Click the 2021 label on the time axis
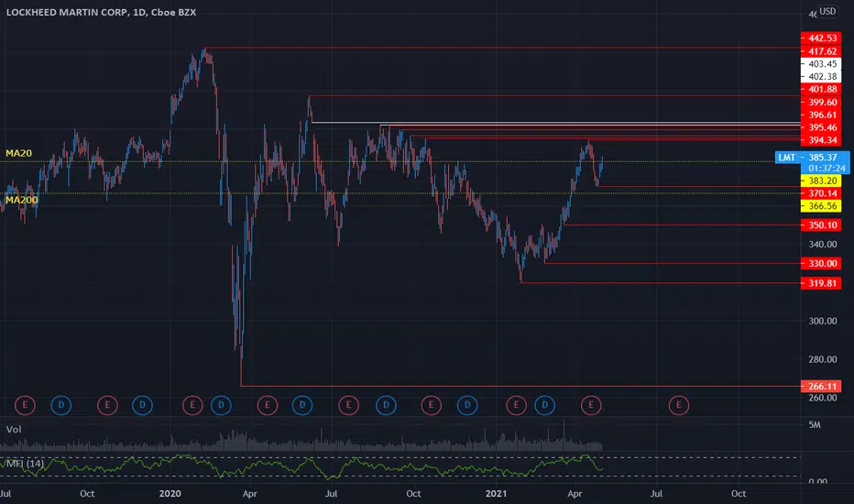 (x=496, y=494)
